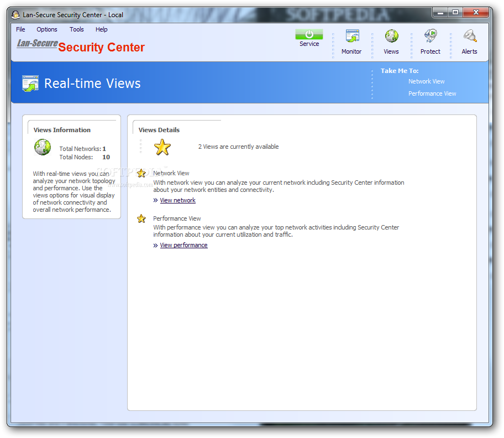This screenshot has width=504, height=438.
Task: Click the Monitor label in the toolbar
Action: pyautogui.click(x=351, y=51)
